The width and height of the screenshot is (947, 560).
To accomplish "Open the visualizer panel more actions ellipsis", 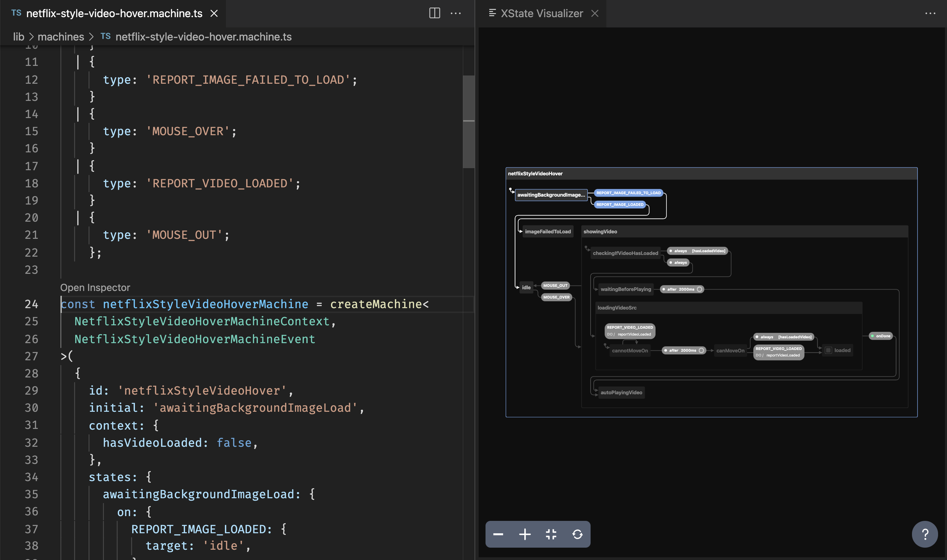I will click(x=930, y=13).
